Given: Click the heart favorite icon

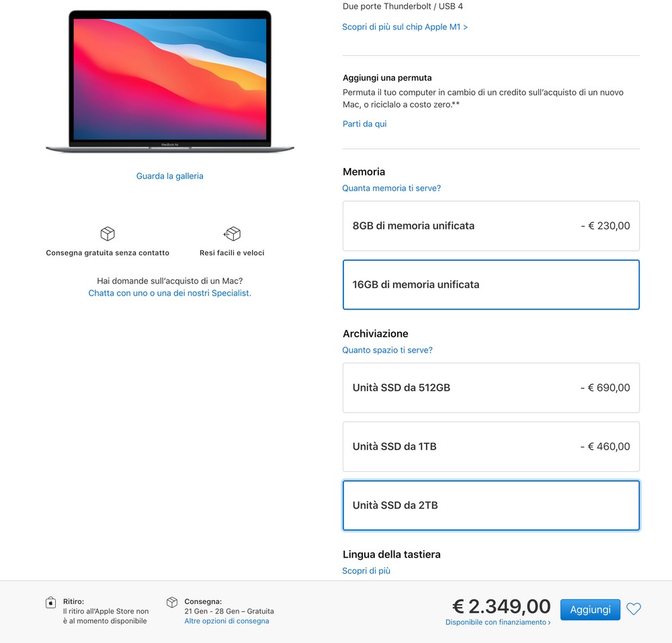Looking at the screenshot, I should pyautogui.click(x=634, y=609).
